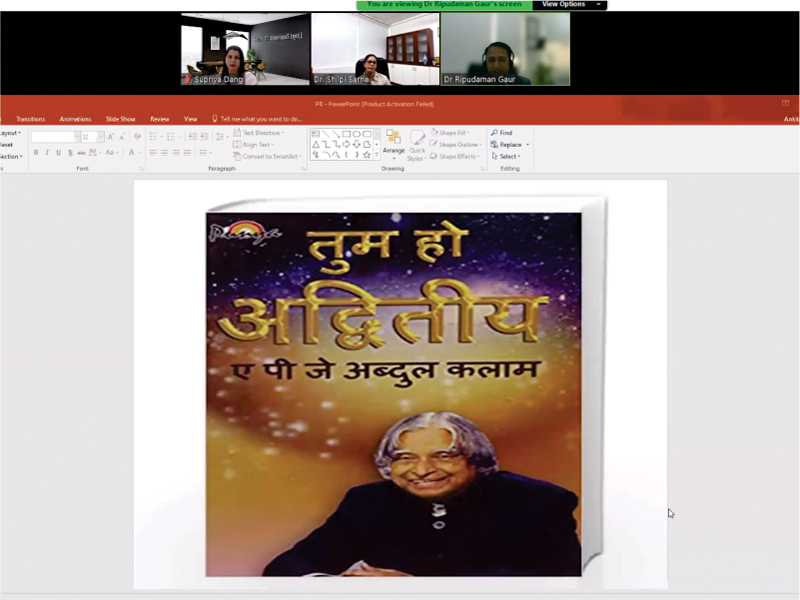Viewport: 800px width, 600px height.
Task: Click the font name box
Action: tap(56, 137)
